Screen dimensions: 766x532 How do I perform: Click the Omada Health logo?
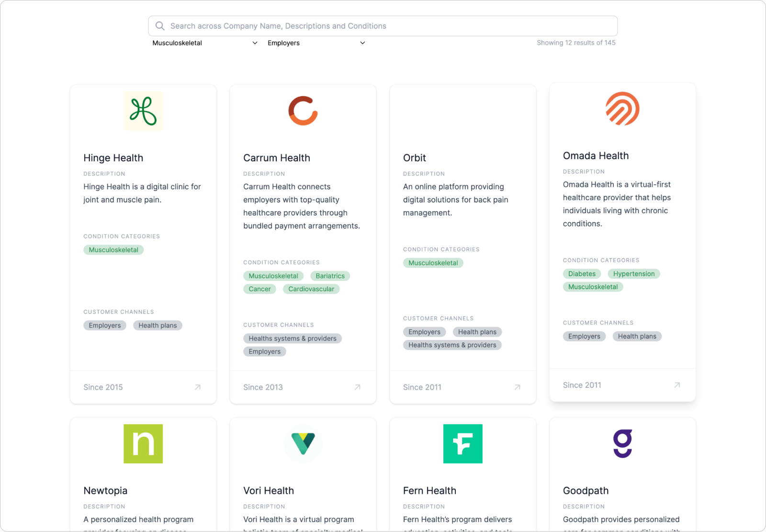[x=622, y=109]
